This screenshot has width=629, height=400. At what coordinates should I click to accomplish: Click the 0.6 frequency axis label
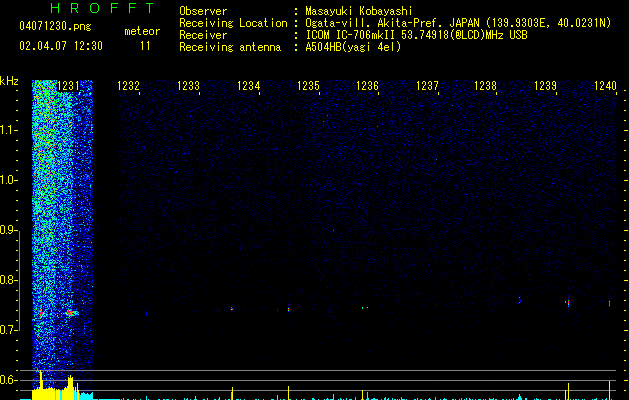point(7,380)
